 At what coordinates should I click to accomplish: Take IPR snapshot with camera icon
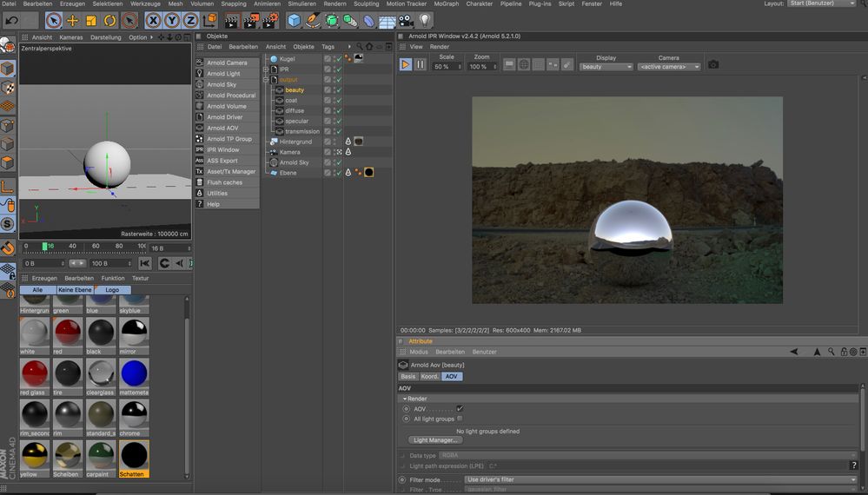(713, 65)
